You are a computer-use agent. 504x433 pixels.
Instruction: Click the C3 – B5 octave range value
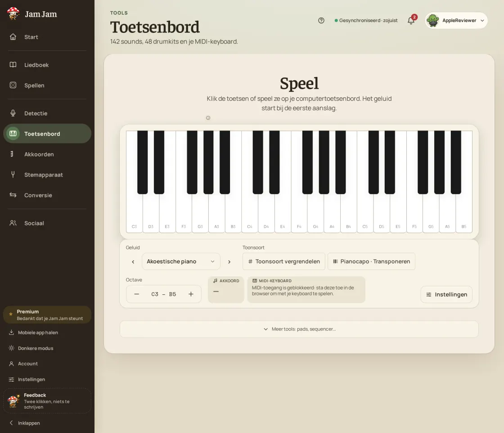164,294
